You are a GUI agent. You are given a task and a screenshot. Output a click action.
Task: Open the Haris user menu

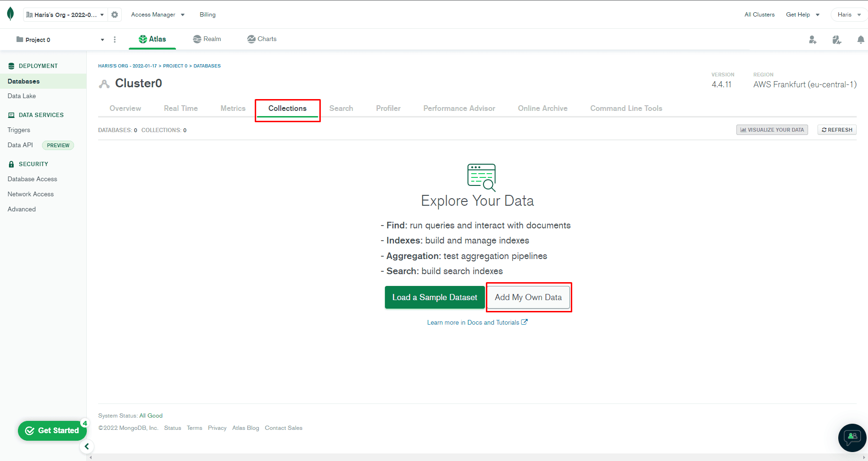click(849, 15)
